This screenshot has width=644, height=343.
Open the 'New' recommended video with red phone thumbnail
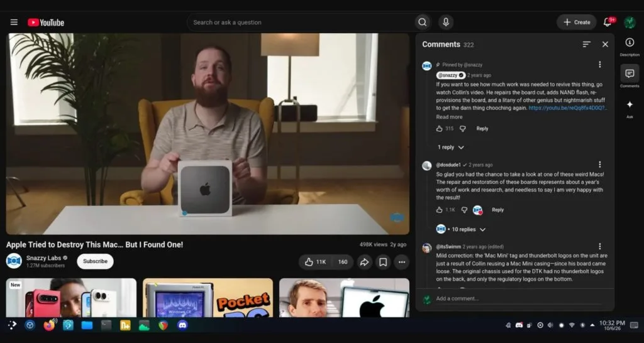tap(71, 298)
